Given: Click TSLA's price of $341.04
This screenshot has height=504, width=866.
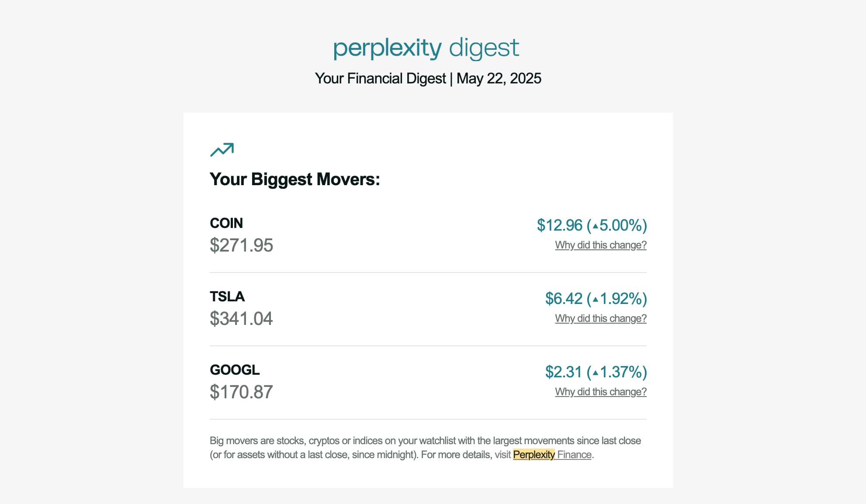Looking at the screenshot, I should click(x=241, y=319).
